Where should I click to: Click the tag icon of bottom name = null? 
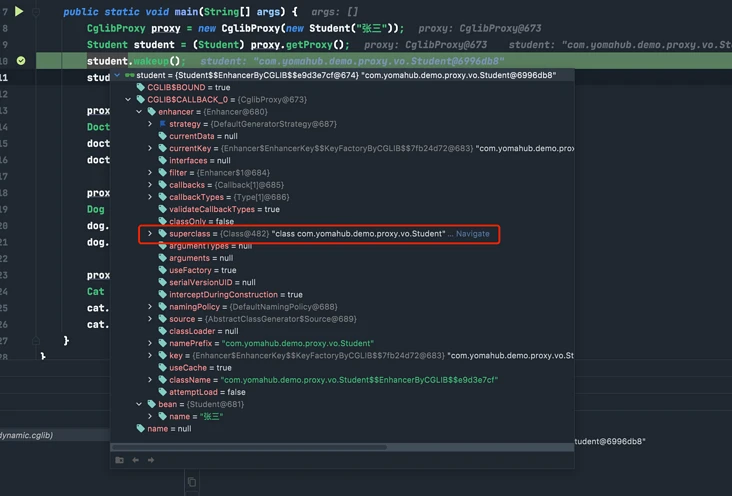[x=141, y=428]
